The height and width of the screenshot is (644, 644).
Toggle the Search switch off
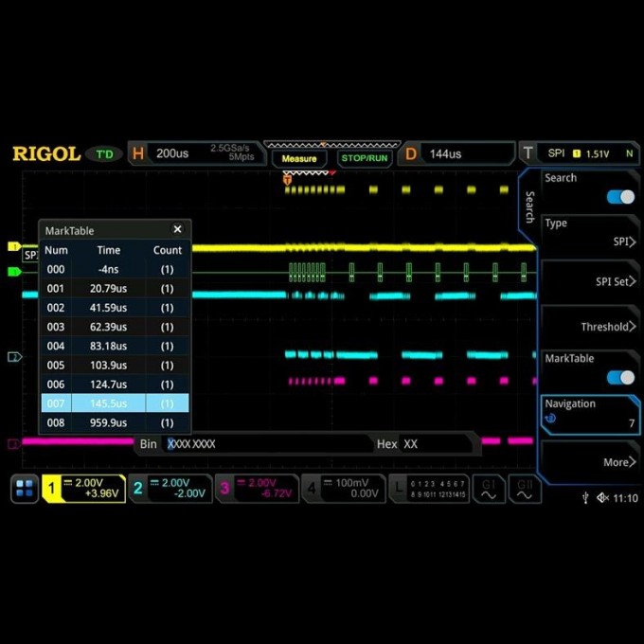(620, 197)
